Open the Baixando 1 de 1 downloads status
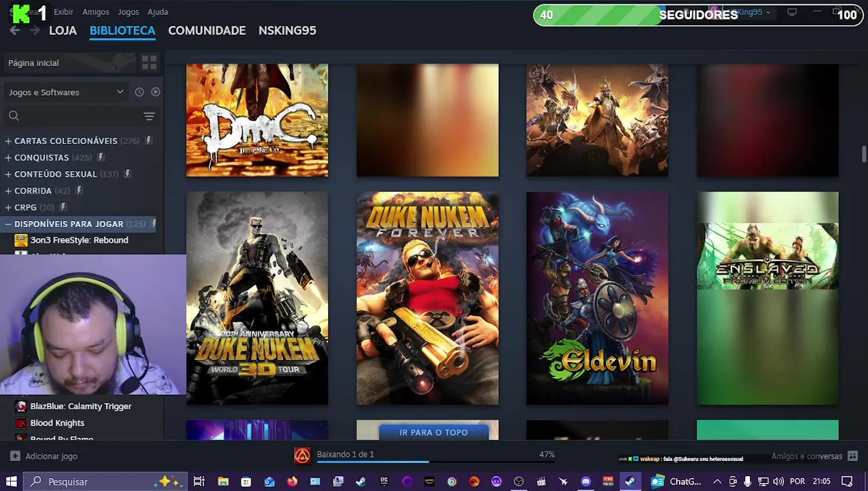This screenshot has height=491, width=868. click(x=345, y=454)
